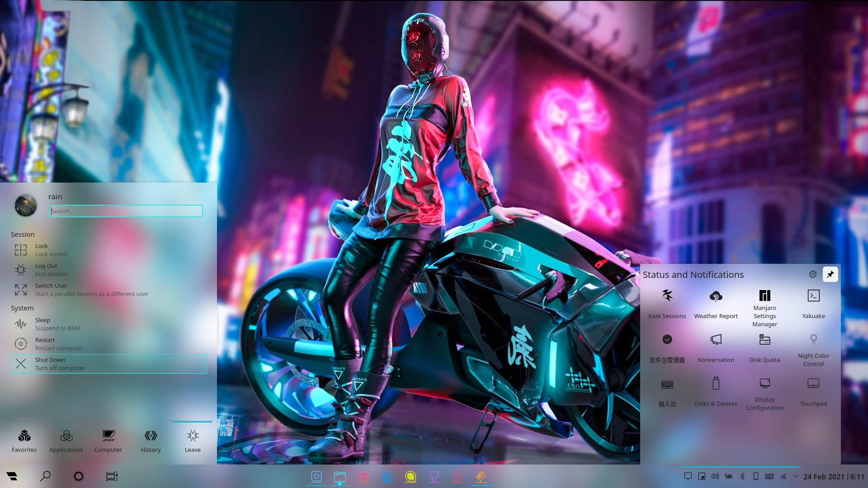The height and width of the screenshot is (488, 868).
Task: Launch the Edge browser from the taskbar
Action: 387,476
